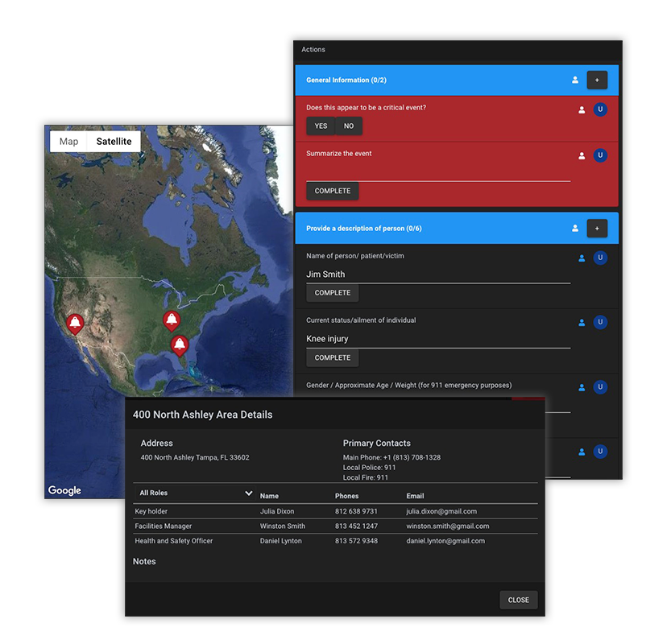
Task: Click Main Phone +1 (813) 708-1328
Action: click(391, 457)
